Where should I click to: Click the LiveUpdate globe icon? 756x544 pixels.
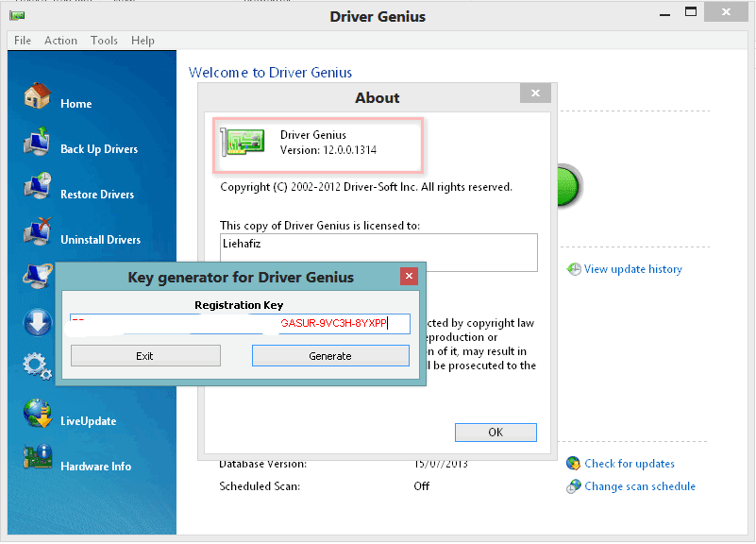point(37,414)
